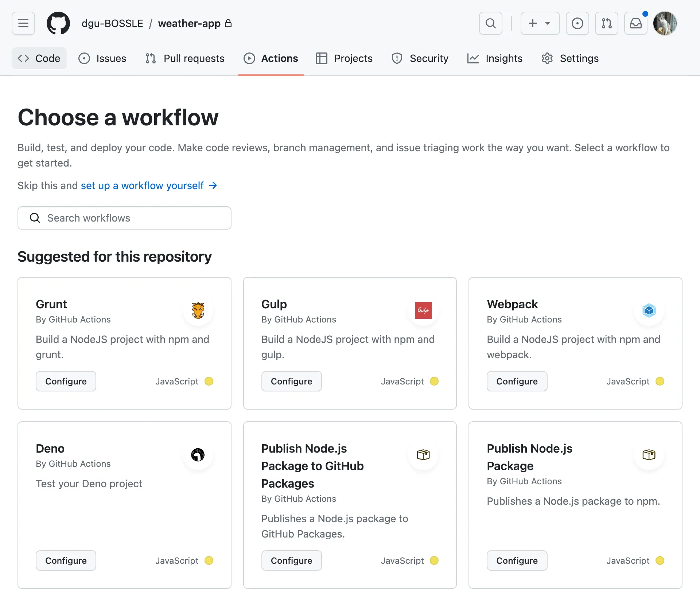Click the Grunt boar logo icon
700x594 pixels.
click(198, 310)
